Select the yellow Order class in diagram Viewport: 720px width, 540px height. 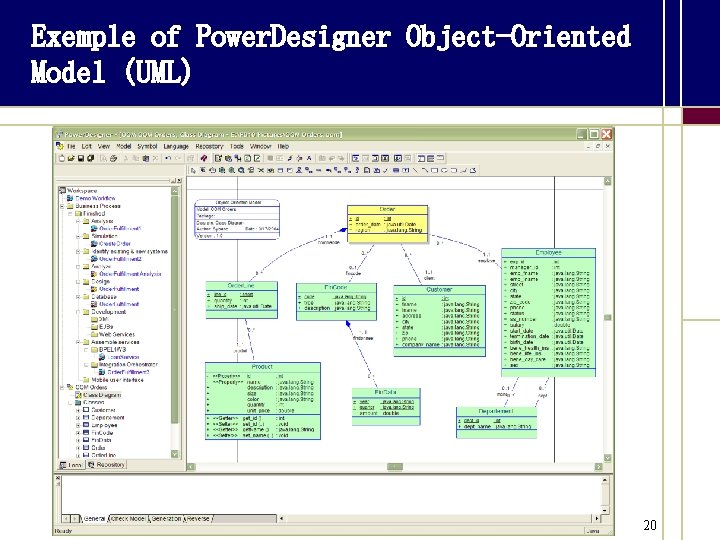(388, 224)
